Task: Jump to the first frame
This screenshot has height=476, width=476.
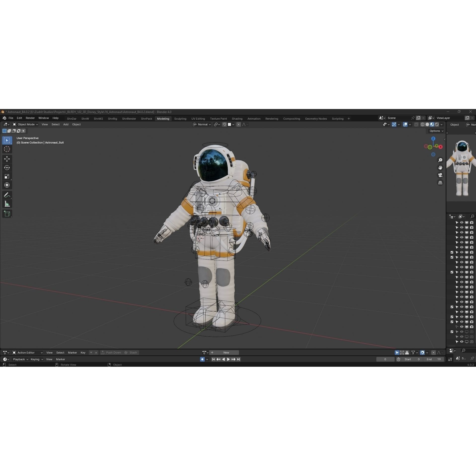Action: [213, 359]
